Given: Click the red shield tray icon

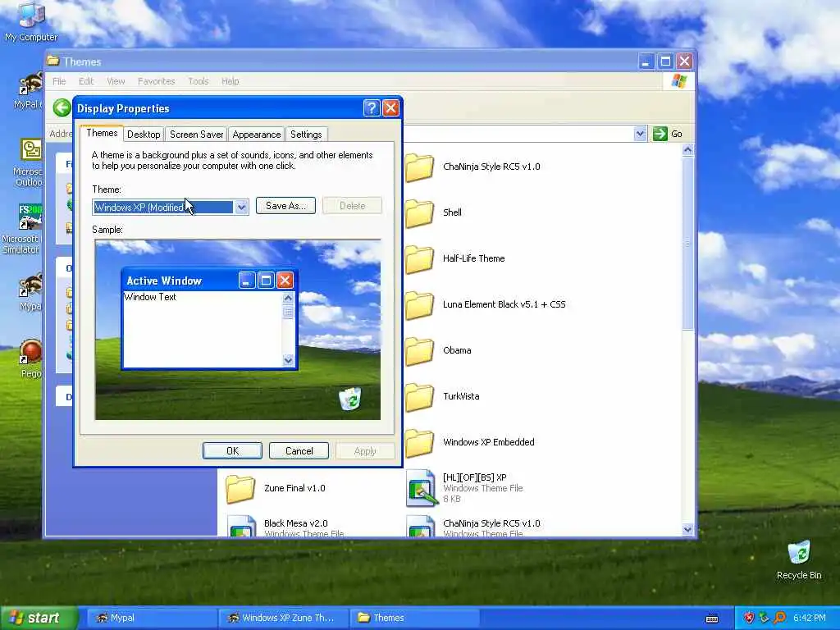Looking at the screenshot, I should pos(749,618).
